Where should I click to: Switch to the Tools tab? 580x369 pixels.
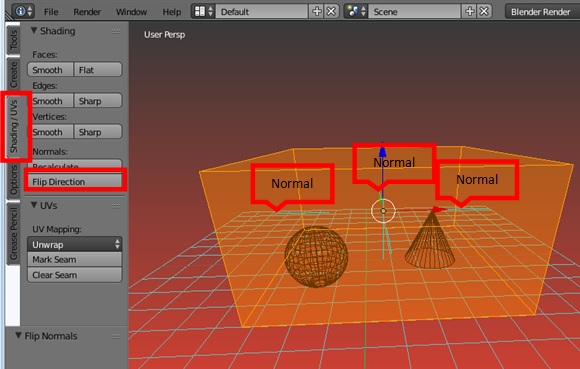pyautogui.click(x=13, y=40)
